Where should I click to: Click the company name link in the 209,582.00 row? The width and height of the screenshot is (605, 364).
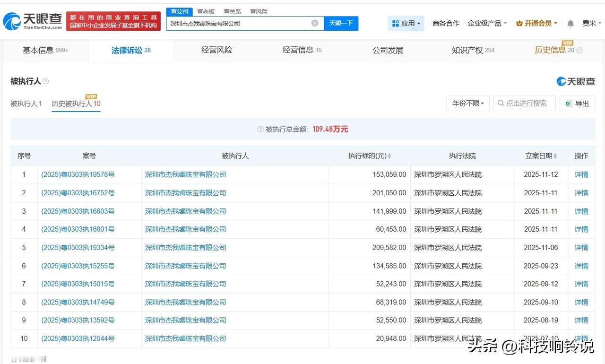[185, 248]
